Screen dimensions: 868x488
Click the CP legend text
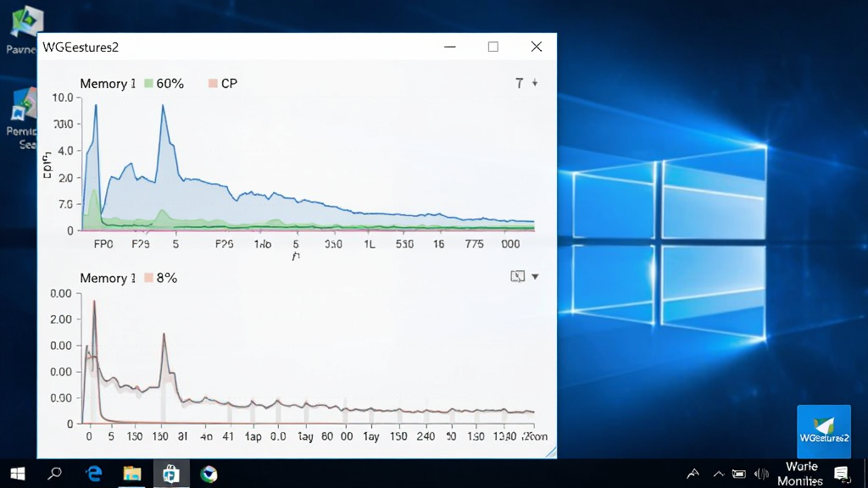coord(229,84)
